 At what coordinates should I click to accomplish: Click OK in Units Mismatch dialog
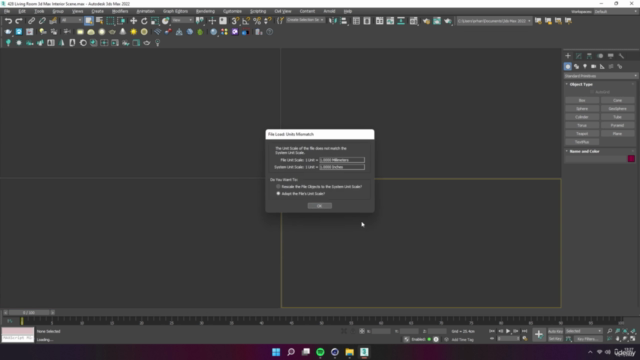pyautogui.click(x=320, y=206)
